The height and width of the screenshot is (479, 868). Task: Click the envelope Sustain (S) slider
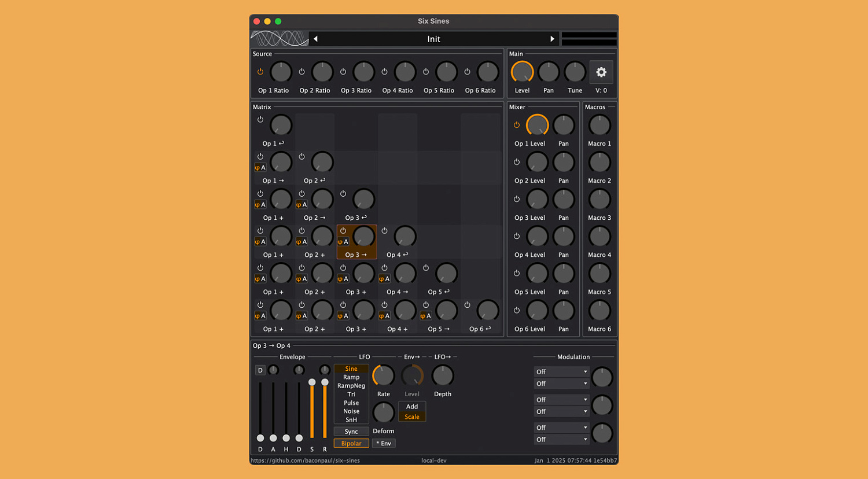pyautogui.click(x=312, y=410)
